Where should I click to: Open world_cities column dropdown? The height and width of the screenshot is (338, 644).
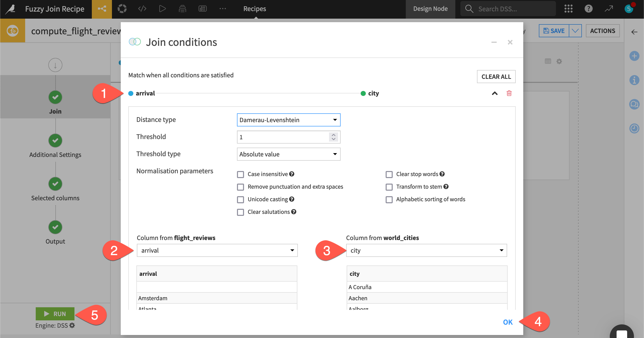(x=426, y=250)
